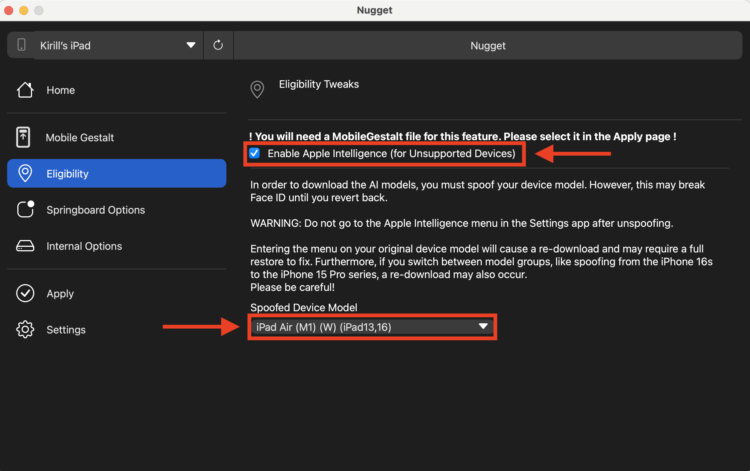Image resolution: width=750 pixels, height=471 pixels.
Task: Click the Spoofed Device Model label
Action: [304, 307]
